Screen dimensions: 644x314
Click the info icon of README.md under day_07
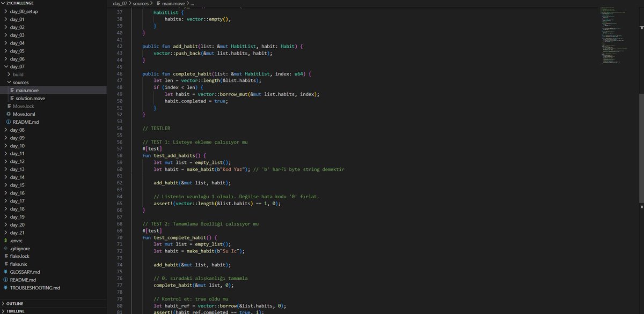[x=9, y=122]
